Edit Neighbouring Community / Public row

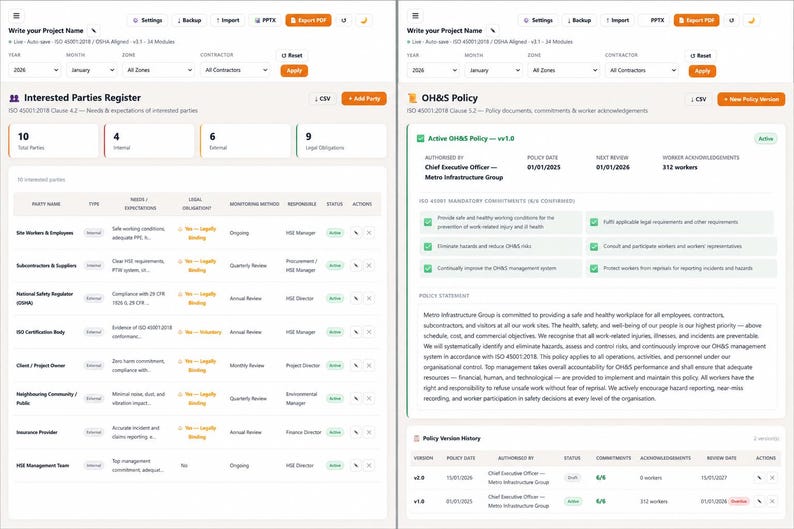coord(356,398)
